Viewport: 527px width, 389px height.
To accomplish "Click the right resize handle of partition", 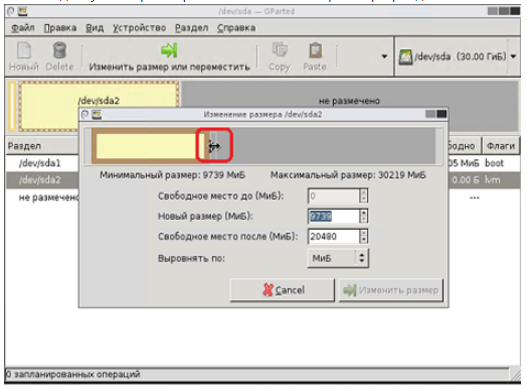I will pos(213,146).
